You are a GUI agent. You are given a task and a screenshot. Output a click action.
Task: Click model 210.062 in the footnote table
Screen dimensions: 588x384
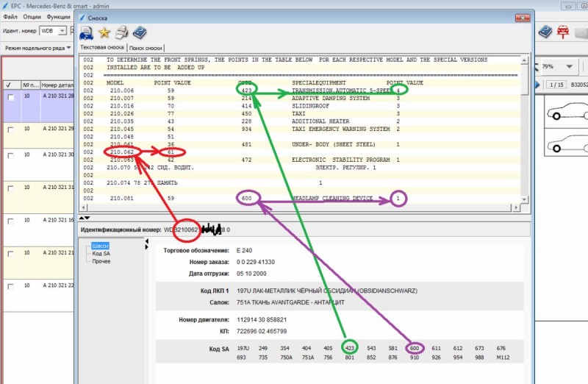pos(122,152)
